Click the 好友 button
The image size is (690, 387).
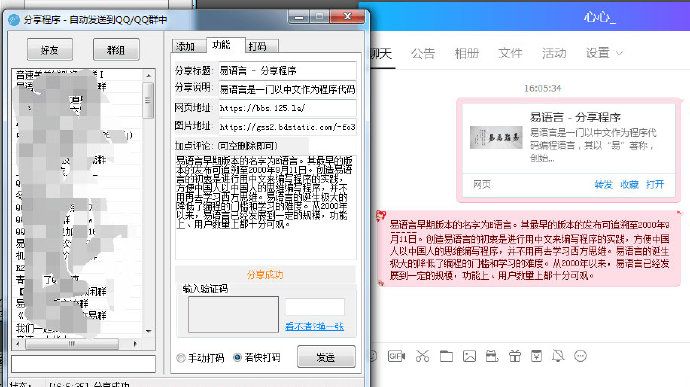(x=50, y=50)
